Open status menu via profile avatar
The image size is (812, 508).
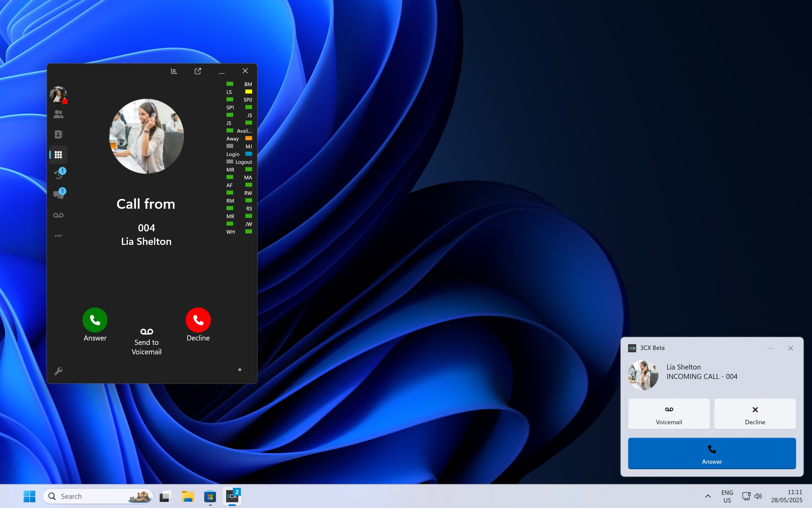(x=59, y=95)
